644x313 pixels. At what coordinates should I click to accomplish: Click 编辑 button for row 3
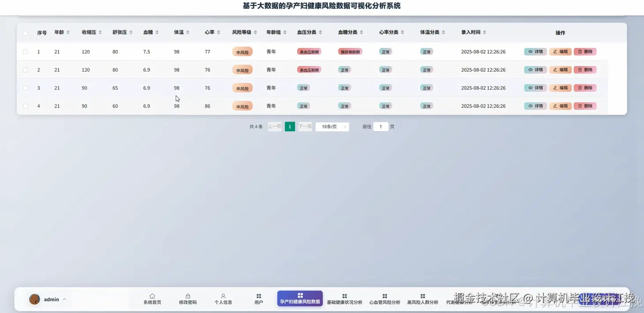[x=561, y=88]
